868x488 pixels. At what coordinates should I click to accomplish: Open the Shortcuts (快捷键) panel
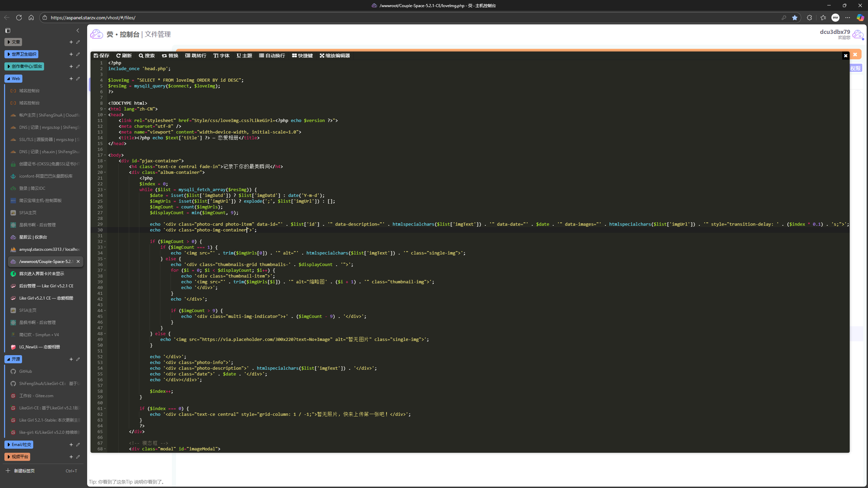point(302,56)
